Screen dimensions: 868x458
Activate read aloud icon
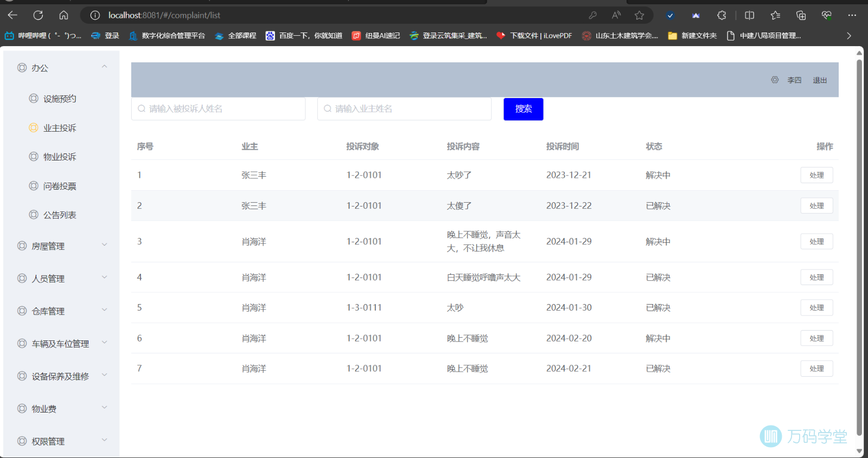point(616,15)
